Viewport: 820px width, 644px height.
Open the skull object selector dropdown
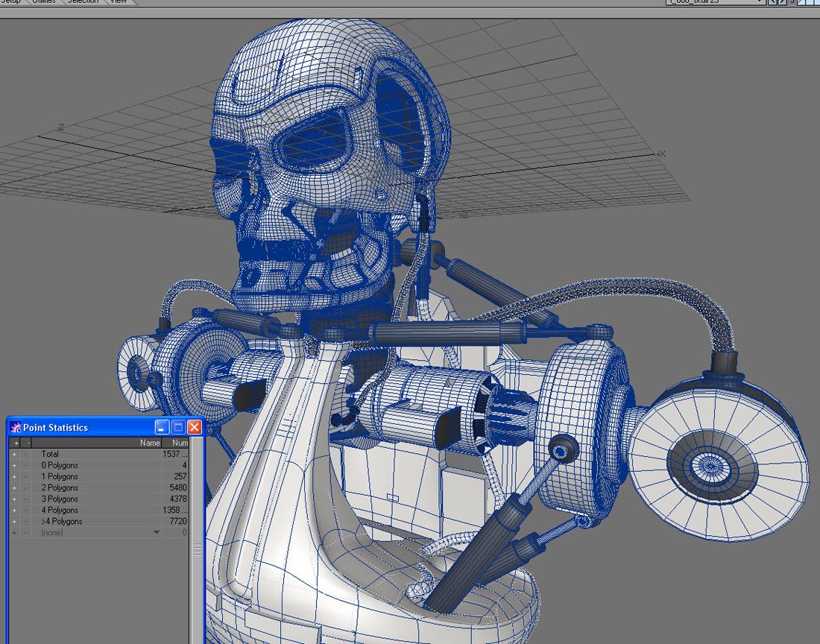click(x=760, y=2)
